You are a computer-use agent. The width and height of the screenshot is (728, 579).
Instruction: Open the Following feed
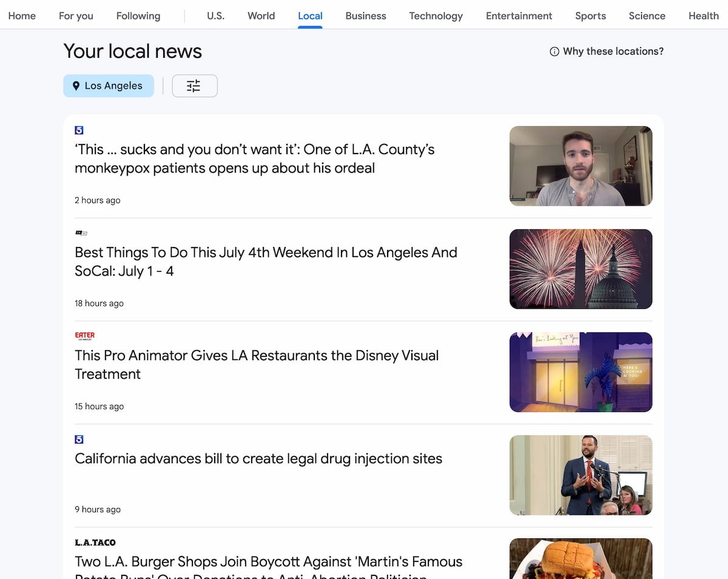tap(138, 16)
